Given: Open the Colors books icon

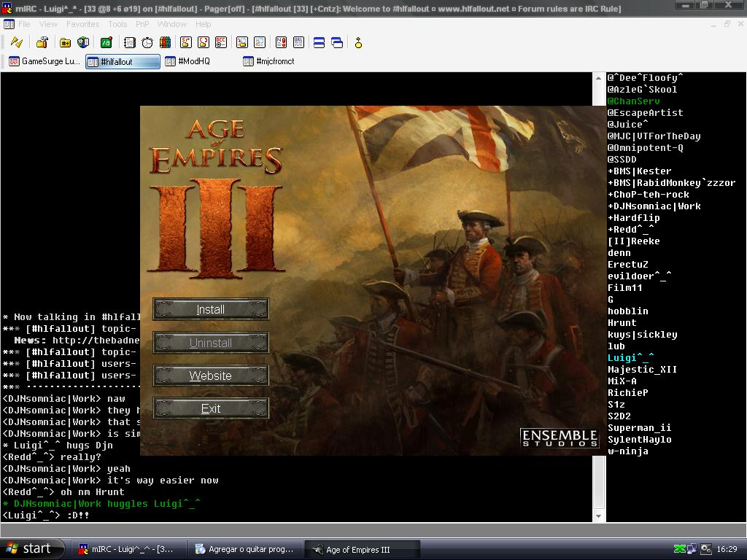Looking at the screenshot, I should [x=165, y=43].
